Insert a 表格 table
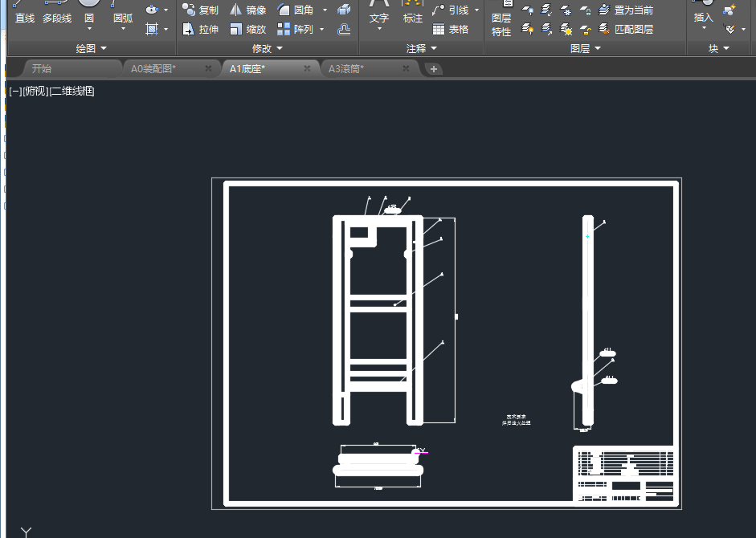Image resolution: width=756 pixels, height=538 pixels. 451,30
